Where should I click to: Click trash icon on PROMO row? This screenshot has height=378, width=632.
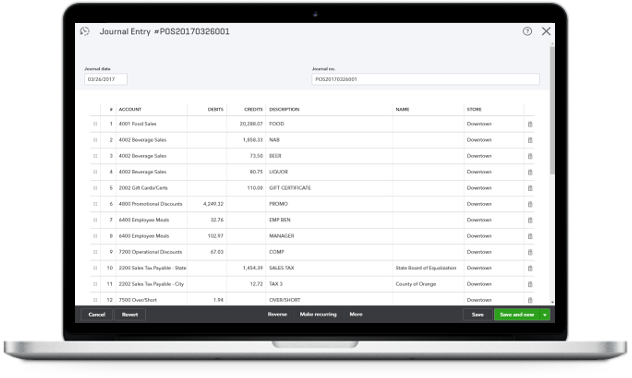click(x=530, y=204)
